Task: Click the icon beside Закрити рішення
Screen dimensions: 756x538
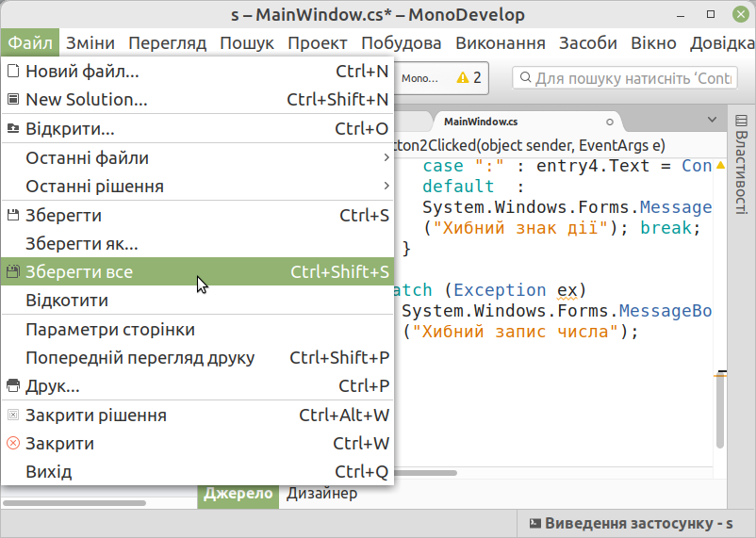Action: (x=13, y=415)
